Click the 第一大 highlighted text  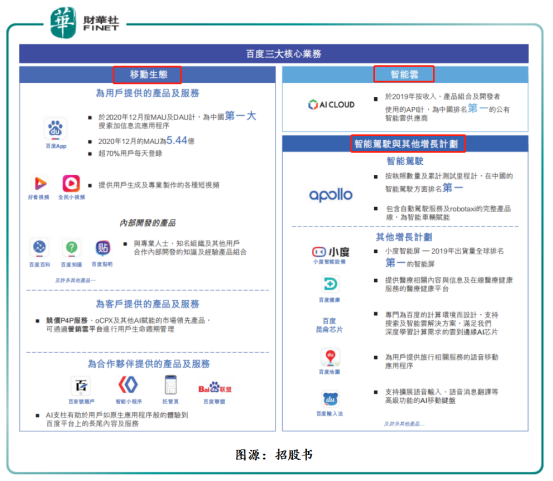pyautogui.click(x=241, y=116)
